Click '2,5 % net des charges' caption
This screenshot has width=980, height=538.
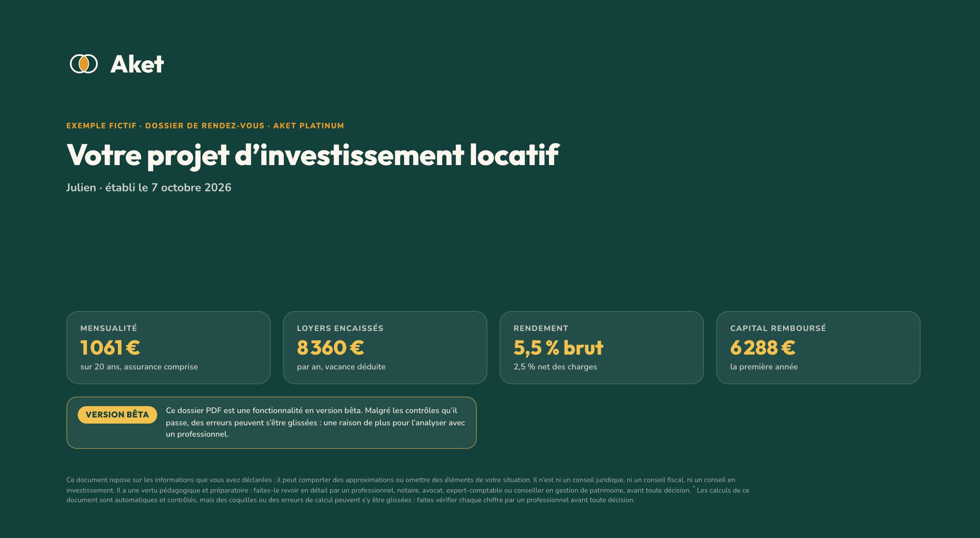[555, 367]
